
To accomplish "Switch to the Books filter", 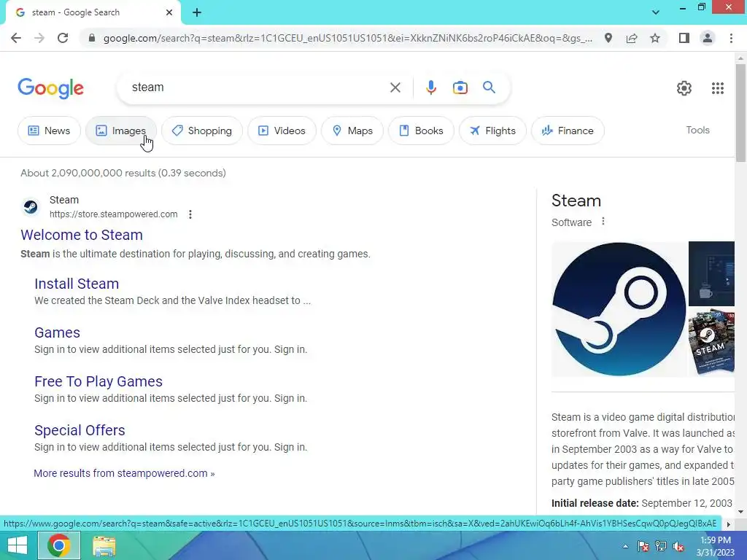I will [x=421, y=131].
